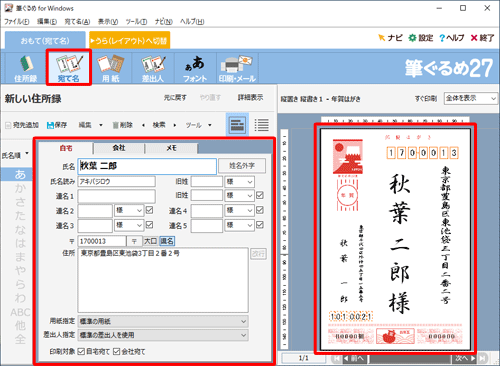Viewport: 500px width, 366px height.
Task: Select か in kana index
Action: click(x=20, y=188)
